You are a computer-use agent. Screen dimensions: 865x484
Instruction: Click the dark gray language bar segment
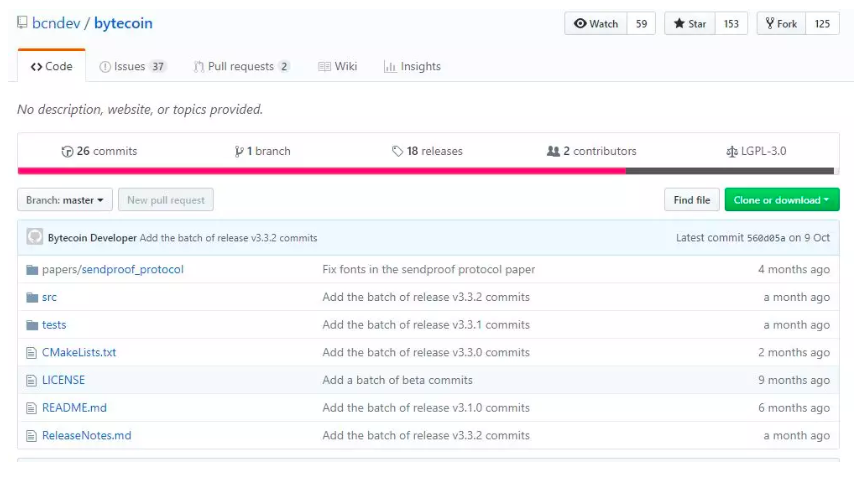tap(730, 171)
